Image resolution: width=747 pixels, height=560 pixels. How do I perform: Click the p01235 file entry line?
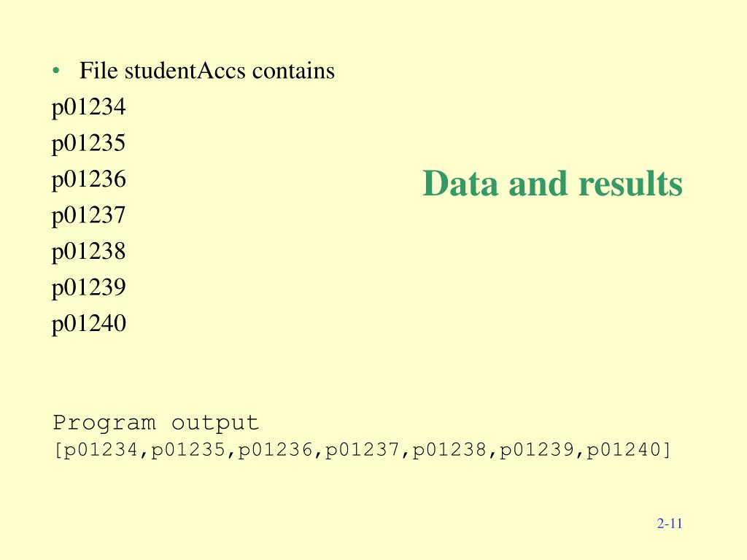(x=88, y=144)
